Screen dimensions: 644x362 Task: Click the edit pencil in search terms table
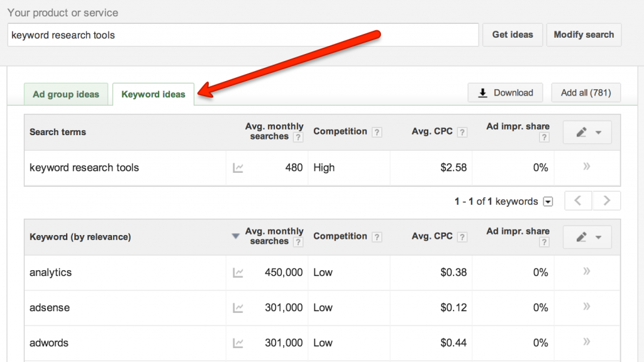click(582, 132)
